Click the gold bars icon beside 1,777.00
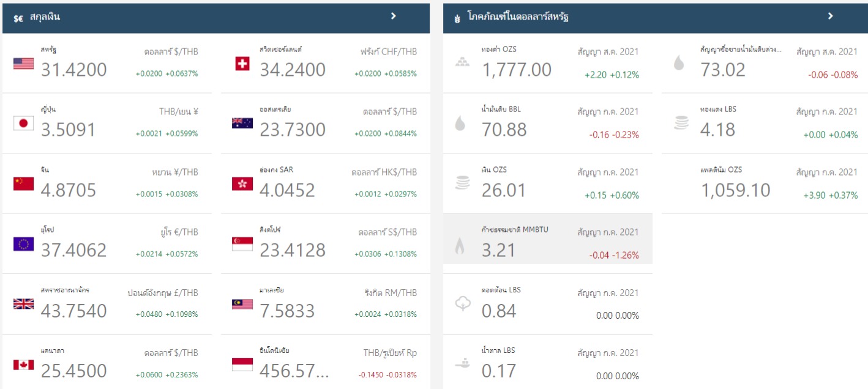This screenshot has height=389, width=868. (462, 62)
